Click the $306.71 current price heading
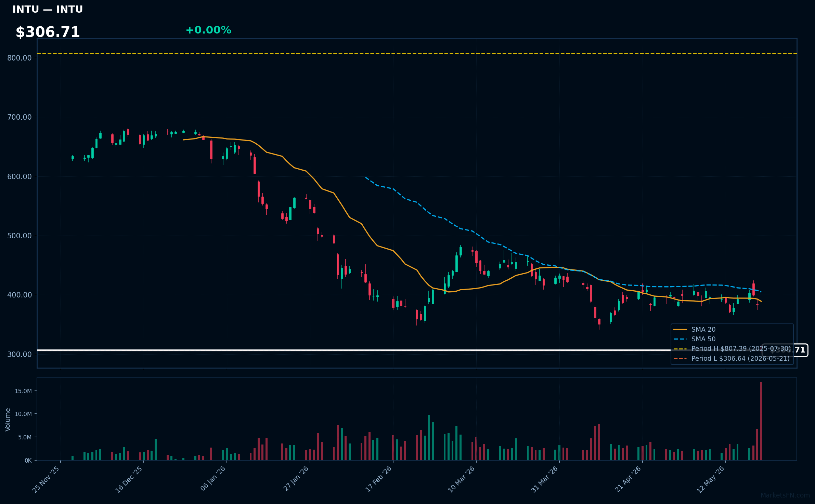The height and width of the screenshot is (504, 815). click(x=48, y=32)
